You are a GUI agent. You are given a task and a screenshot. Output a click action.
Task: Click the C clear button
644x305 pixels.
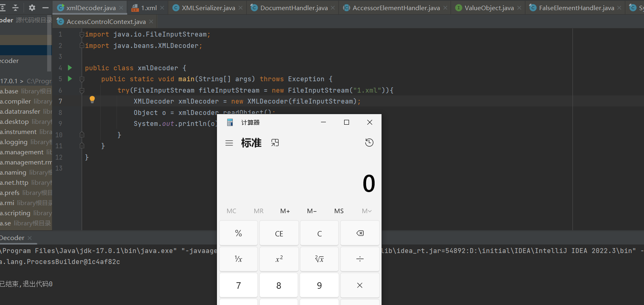coord(319,233)
